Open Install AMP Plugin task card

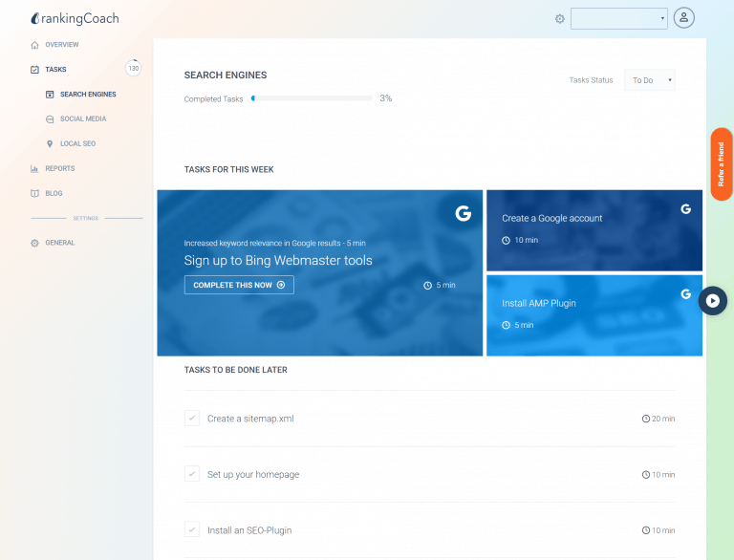pos(594,315)
